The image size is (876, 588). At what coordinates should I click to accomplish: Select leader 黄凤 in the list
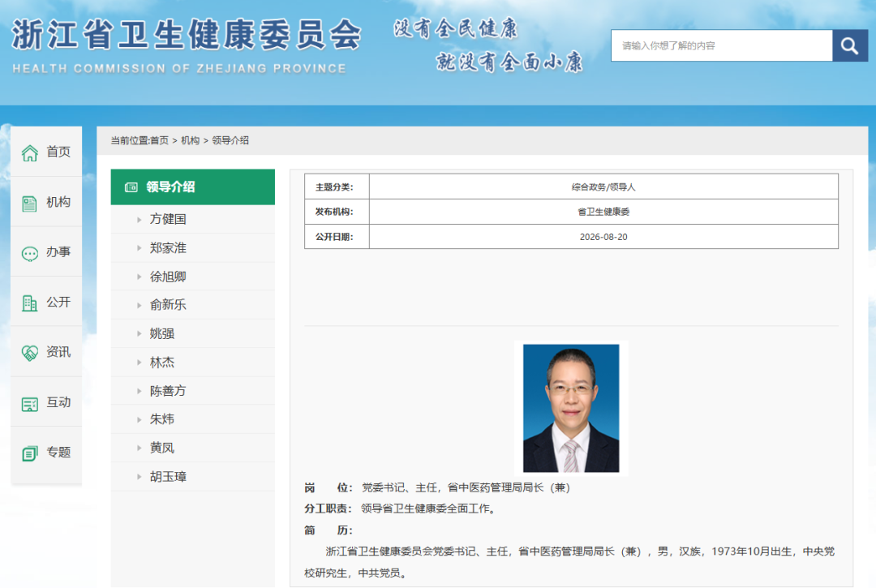(x=162, y=448)
